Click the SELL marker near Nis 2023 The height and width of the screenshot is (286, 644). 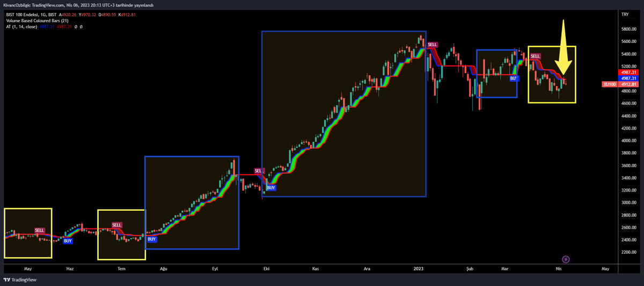point(535,56)
